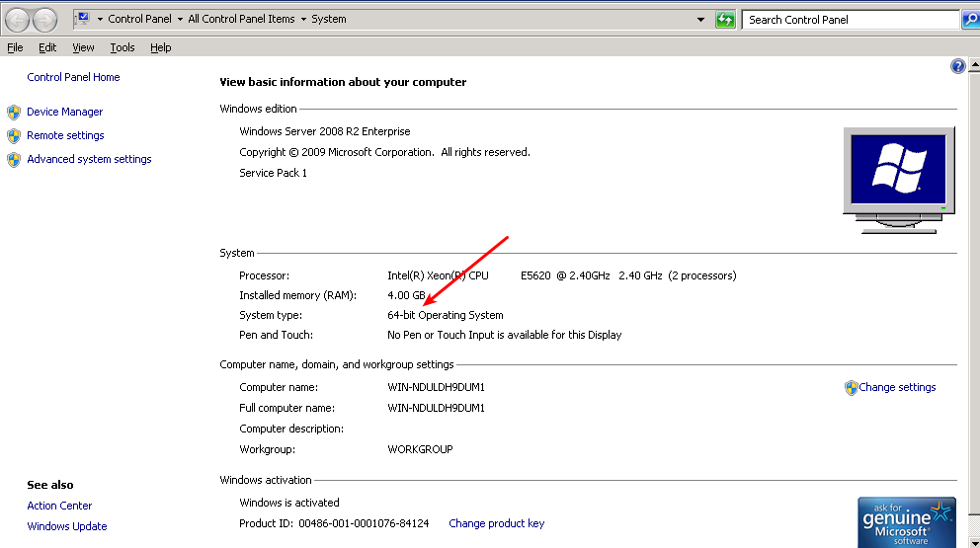The width and height of the screenshot is (980, 548).
Task: Click the Search Control Panel field
Action: click(850, 20)
